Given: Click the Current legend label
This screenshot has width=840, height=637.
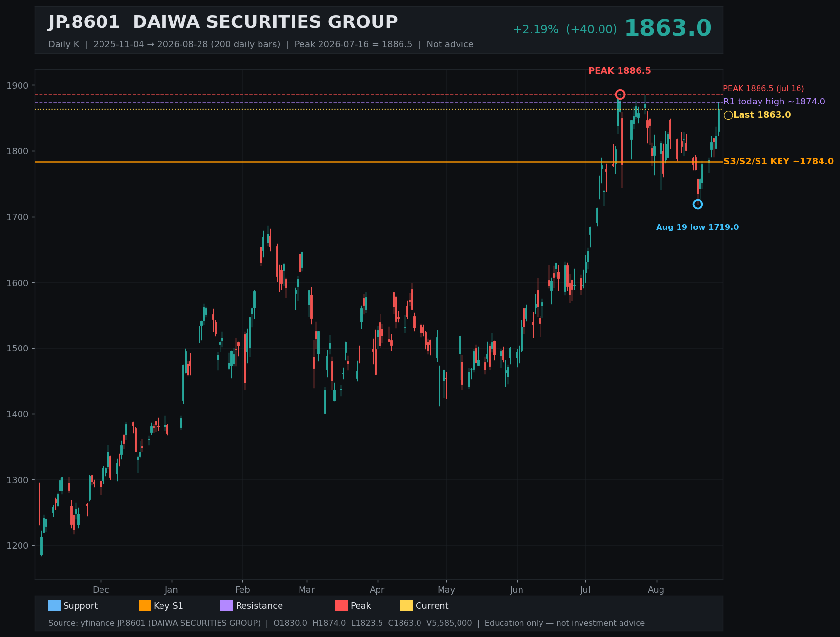Looking at the screenshot, I should point(432,606).
